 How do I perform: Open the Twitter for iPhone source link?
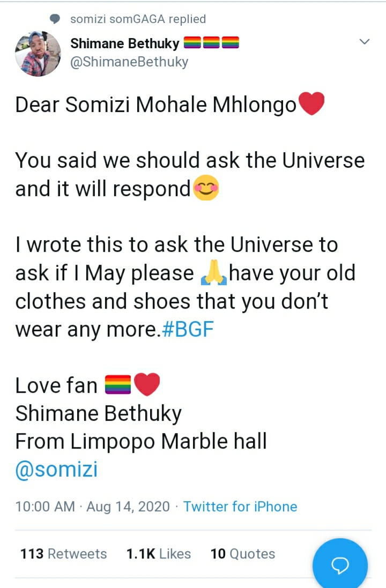pyautogui.click(x=240, y=507)
